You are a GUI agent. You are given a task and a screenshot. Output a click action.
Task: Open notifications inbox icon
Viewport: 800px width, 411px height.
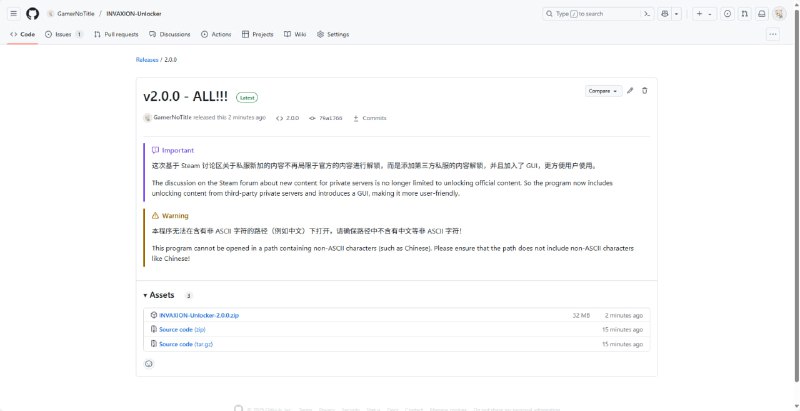pyautogui.click(x=762, y=14)
